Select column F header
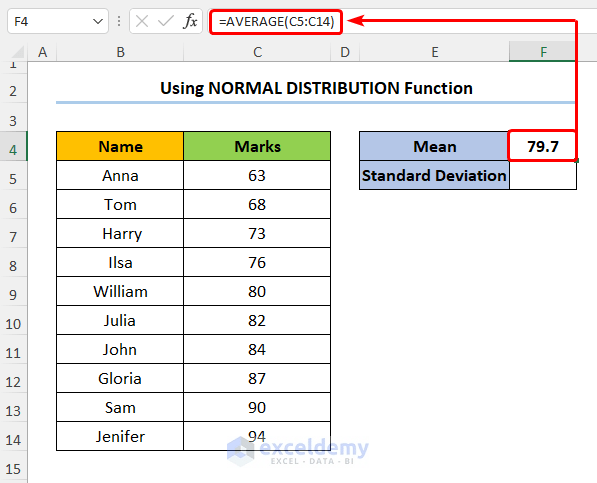 (x=543, y=52)
